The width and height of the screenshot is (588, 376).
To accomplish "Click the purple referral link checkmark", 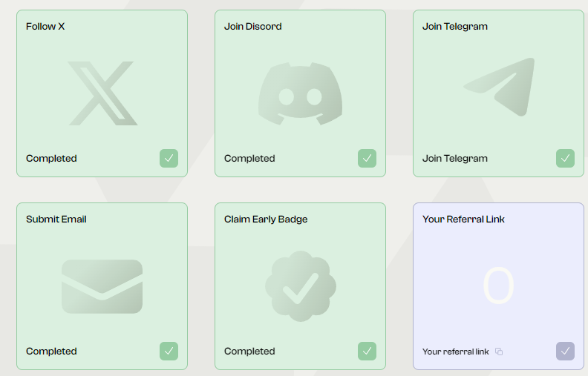I will click(565, 351).
